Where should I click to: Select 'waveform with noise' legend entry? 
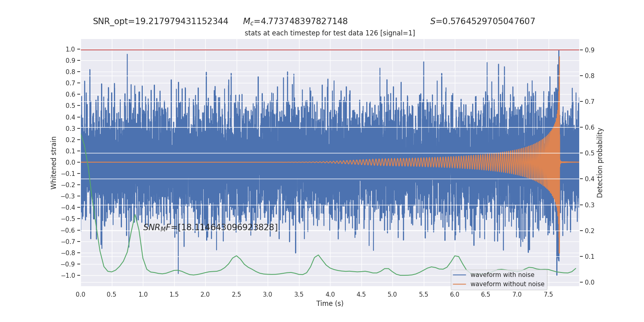pyautogui.click(x=502, y=275)
